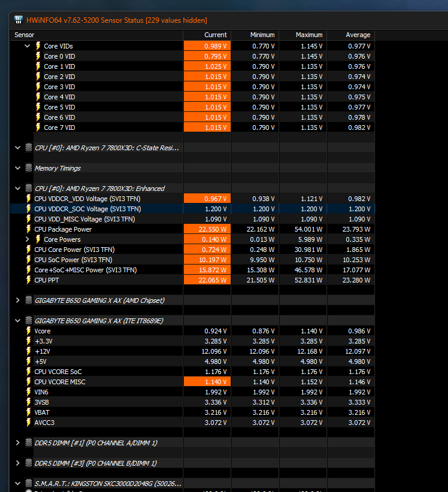Image resolution: width=448 pixels, height=492 pixels.
Task: Click CPU Package Power maximum 54.001 W
Action: (x=308, y=229)
